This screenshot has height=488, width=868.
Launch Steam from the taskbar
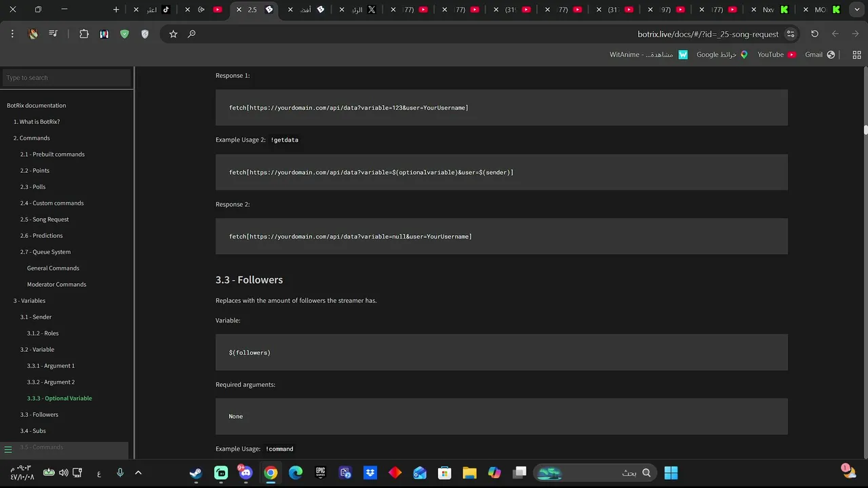[x=196, y=473]
